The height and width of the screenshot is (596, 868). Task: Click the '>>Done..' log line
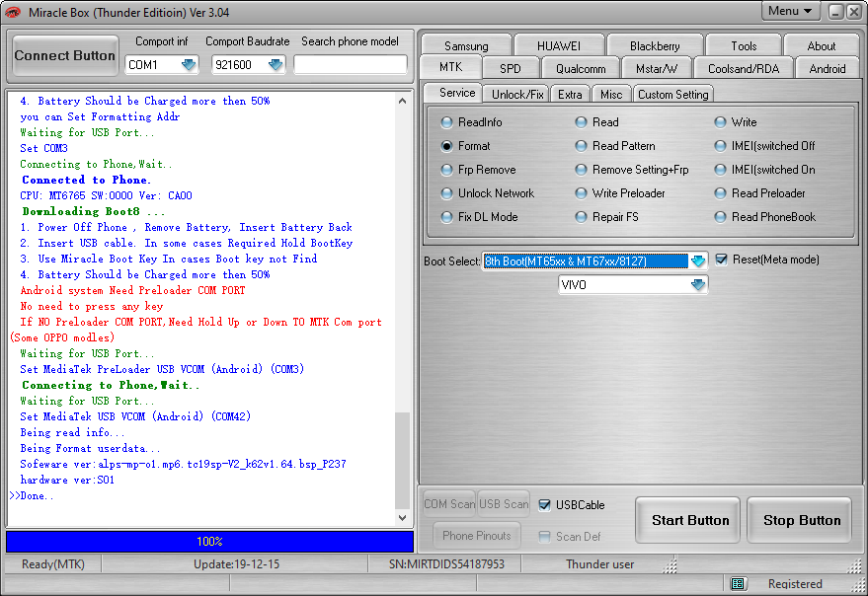pyautogui.click(x=32, y=495)
